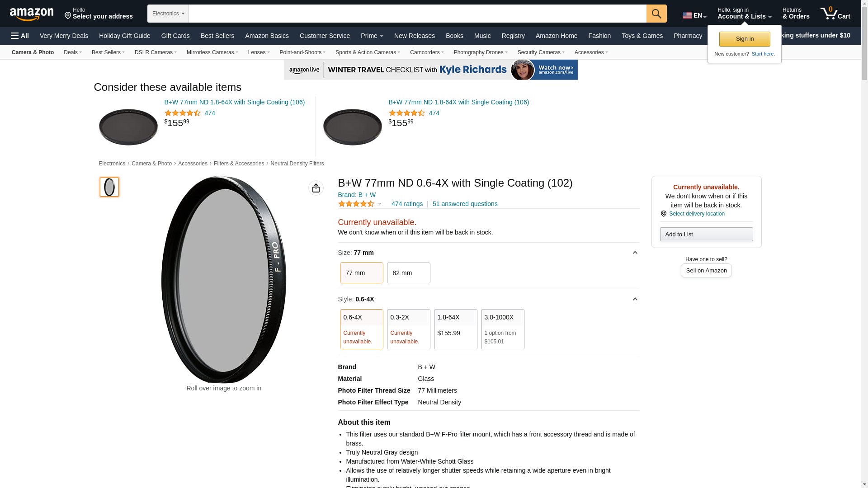Choose the 3.0-1000X style option
Image resolution: width=868 pixels, height=488 pixels.
pyautogui.click(x=502, y=329)
